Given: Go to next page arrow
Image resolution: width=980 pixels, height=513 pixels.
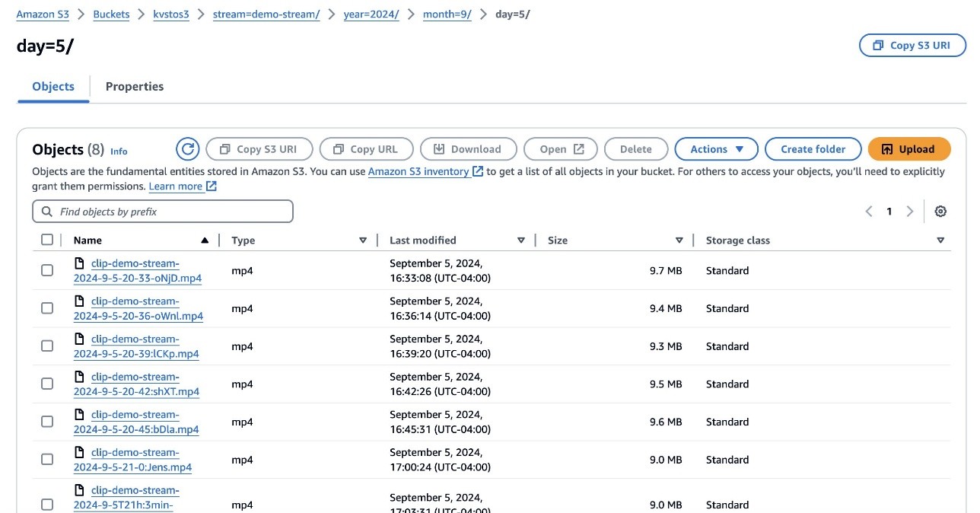Looking at the screenshot, I should click(909, 212).
